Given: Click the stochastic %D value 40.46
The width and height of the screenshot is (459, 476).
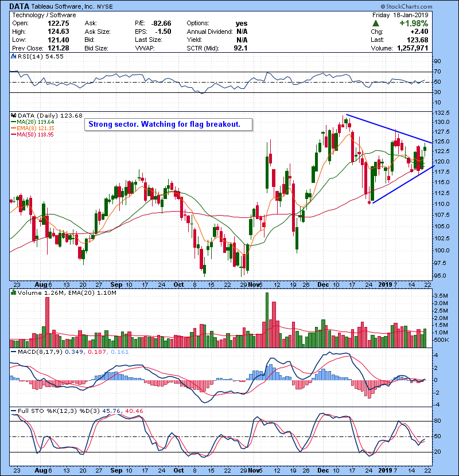Looking at the screenshot, I should point(134,411).
